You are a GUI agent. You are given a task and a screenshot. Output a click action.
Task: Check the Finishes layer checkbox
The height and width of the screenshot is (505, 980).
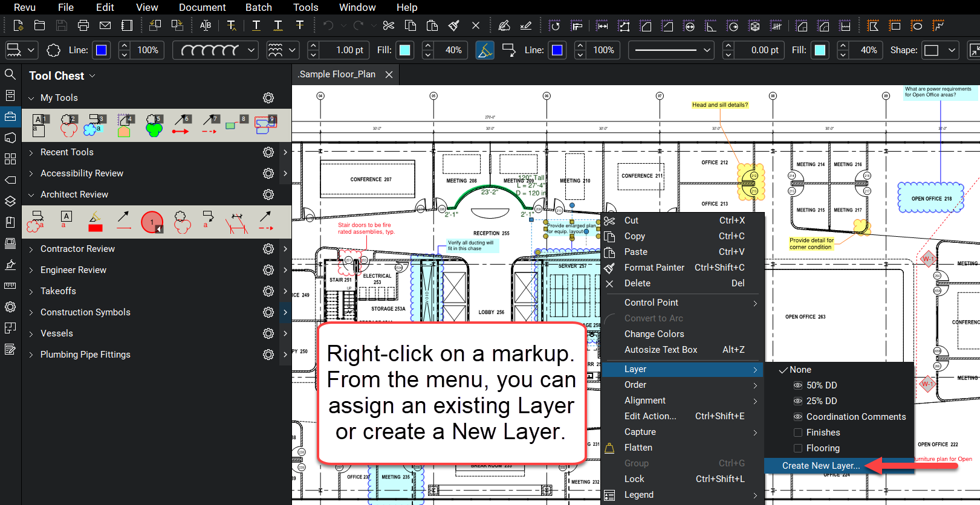(x=798, y=433)
